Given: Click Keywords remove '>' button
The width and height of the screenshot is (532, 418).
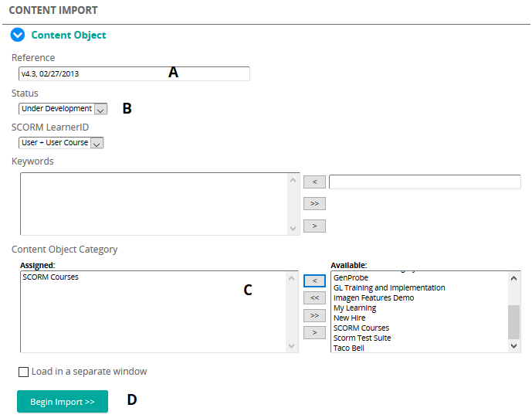Looking at the screenshot, I should (314, 226).
